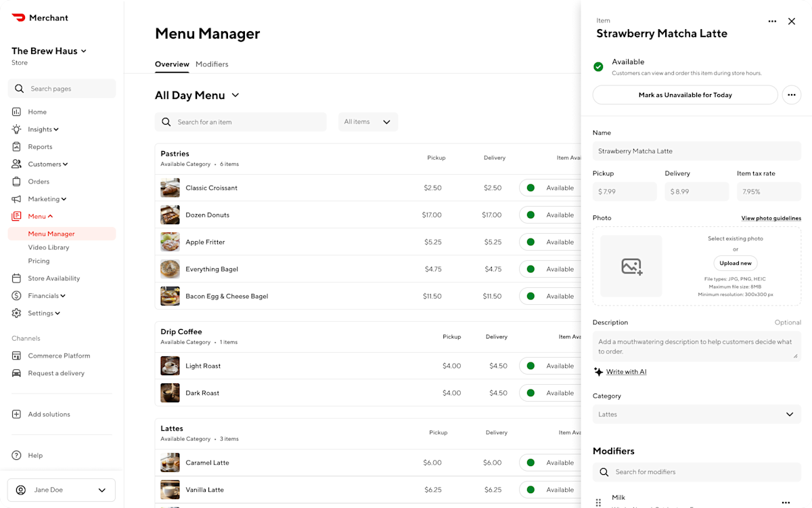The image size is (812, 508).
Task: Switch to the Modifiers tab
Action: click(x=212, y=64)
